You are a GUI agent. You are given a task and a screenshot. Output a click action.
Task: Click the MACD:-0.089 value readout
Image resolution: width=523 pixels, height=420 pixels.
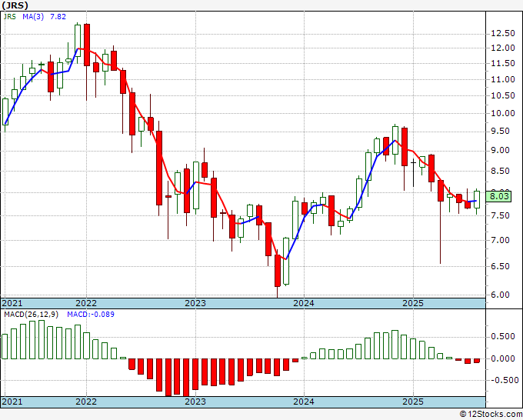pyautogui.click(x=91, y=315)
